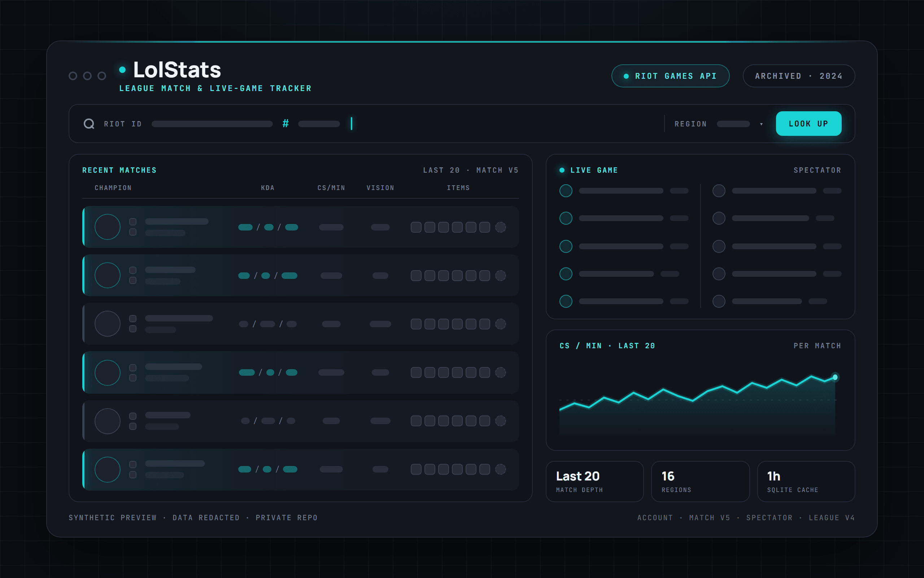
Task: Click the second match row champion avatar
Action: click(x=107, y=275)
